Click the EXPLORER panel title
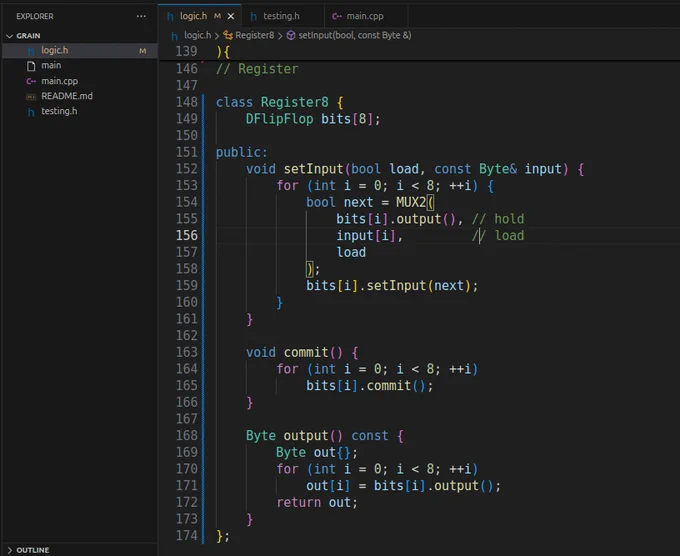The image size is (680, 556). coord(35,16)
